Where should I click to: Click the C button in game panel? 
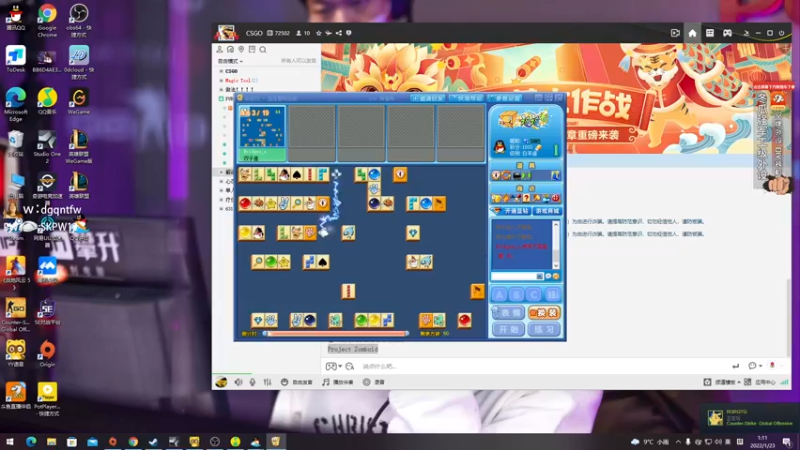click(534, 295)
